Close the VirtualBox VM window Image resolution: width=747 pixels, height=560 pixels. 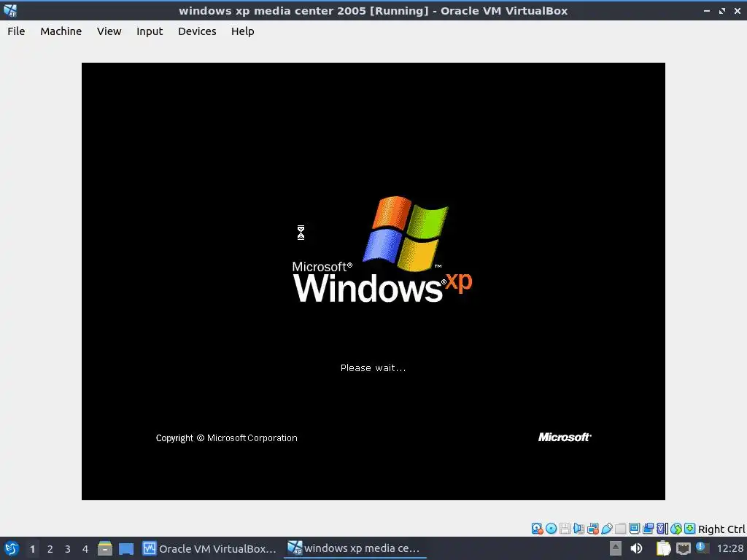(738, 10)
